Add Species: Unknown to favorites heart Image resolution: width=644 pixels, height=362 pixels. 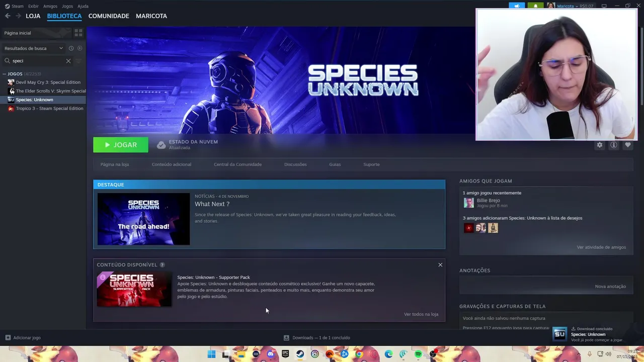click(x=627, y=145)
